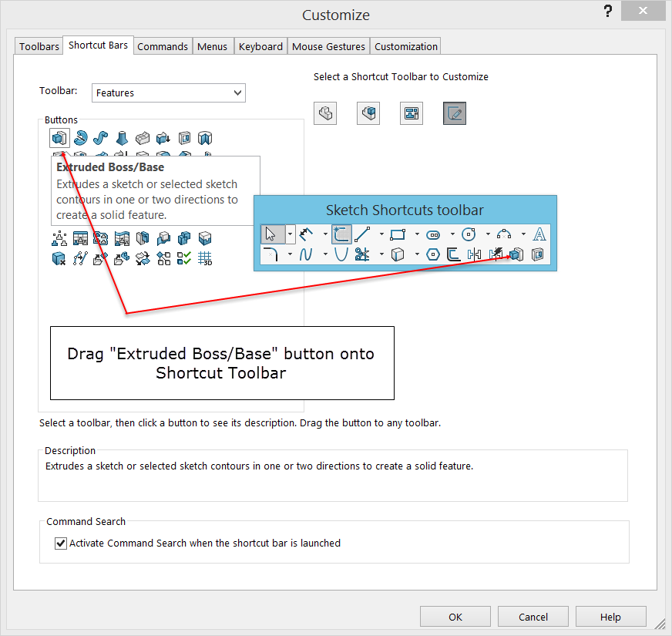
Task: Open the Mouse Gestures tab
Action: click(x=328, y=46)
